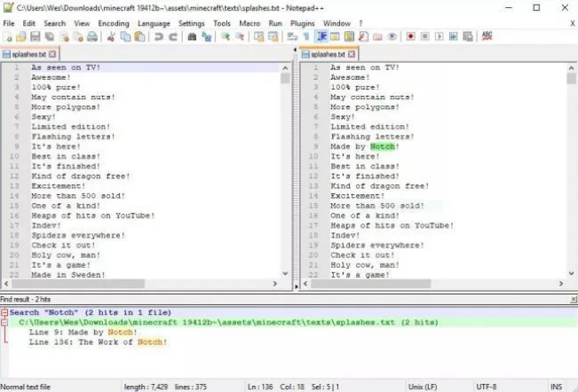
Task: Toggle the indent guide icon
Action: [x=321, y=36]
